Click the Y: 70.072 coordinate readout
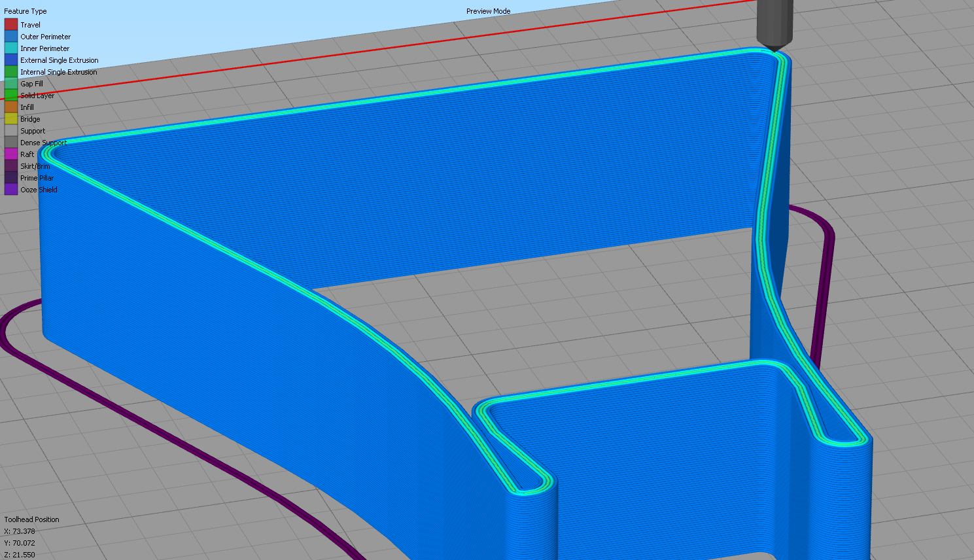The width and height of the screenshot is (974, 560). click(x=20, y=543)
